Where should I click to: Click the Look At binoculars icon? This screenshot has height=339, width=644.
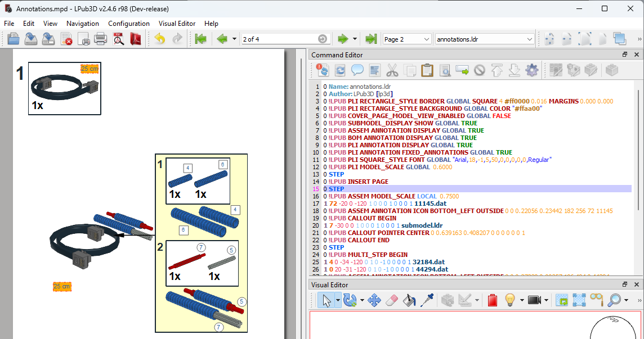pos(596,300)
